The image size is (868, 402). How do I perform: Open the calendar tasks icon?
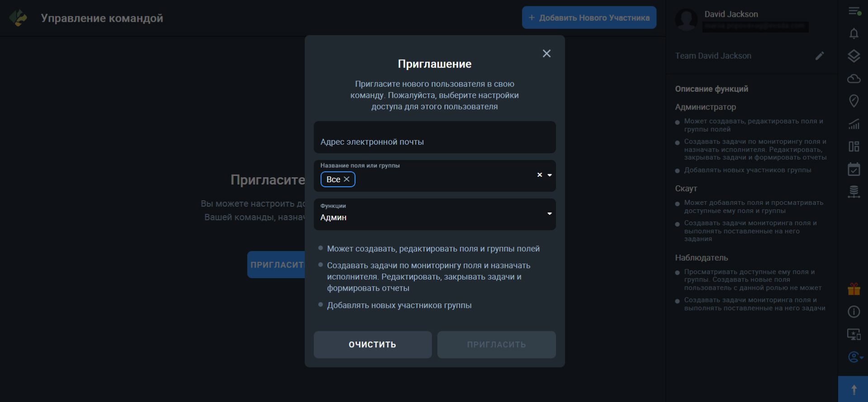coord(854,170)
